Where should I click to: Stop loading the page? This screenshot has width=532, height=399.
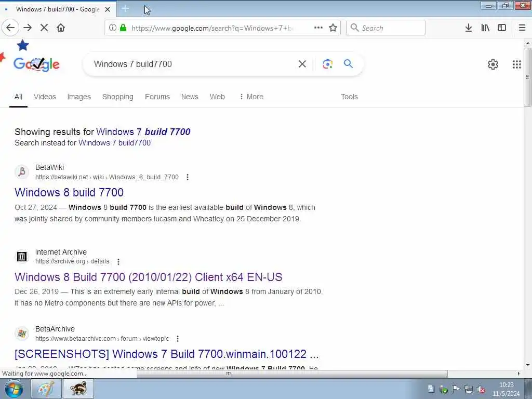44,28
